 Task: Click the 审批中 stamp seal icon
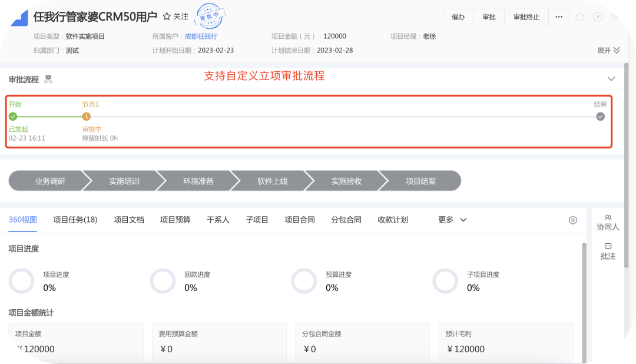tap(209, 16)
